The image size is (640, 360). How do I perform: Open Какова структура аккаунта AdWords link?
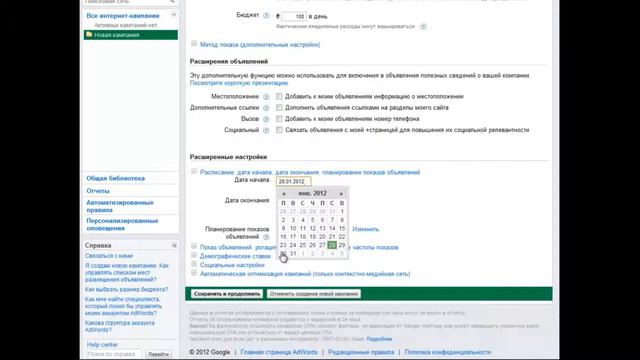click(120, 326)
